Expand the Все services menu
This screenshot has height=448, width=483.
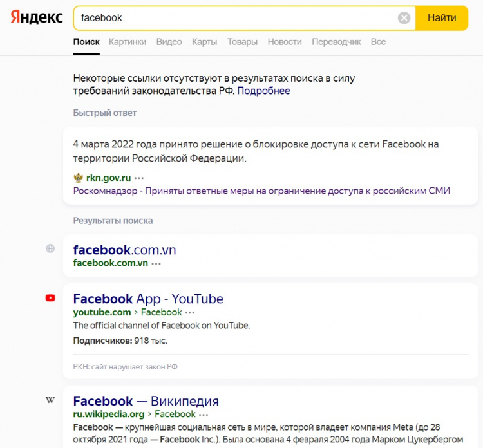378,42
